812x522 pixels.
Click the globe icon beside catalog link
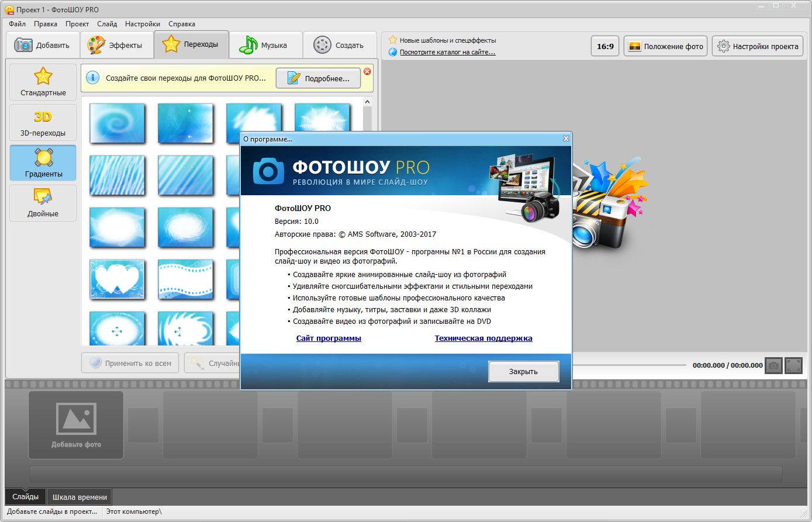[393, 52]
